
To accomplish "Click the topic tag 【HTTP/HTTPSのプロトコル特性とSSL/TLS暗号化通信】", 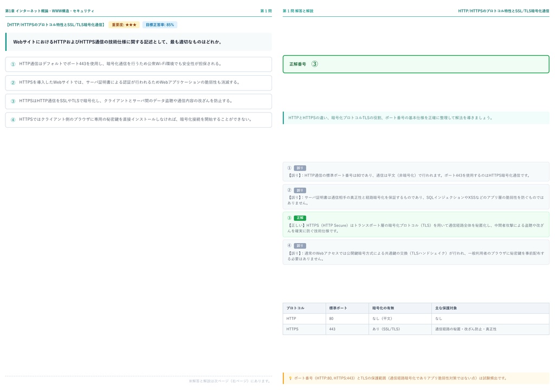I will [56, 25].
